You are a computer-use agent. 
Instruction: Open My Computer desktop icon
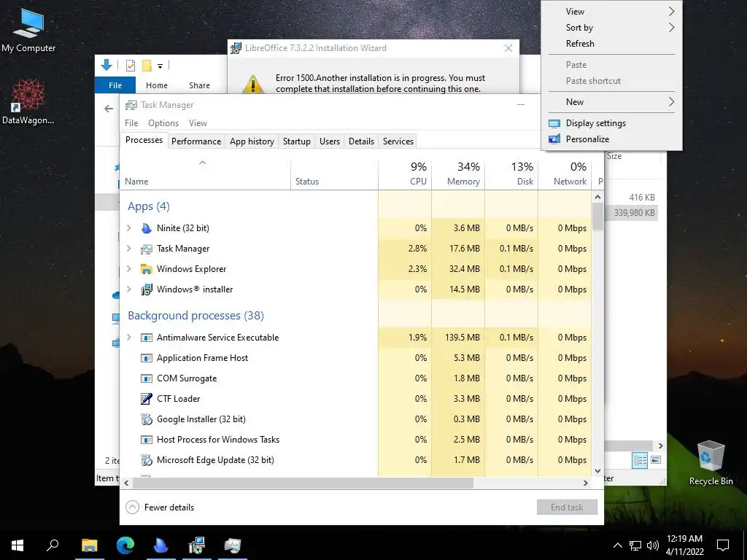[x=28, y=29]
